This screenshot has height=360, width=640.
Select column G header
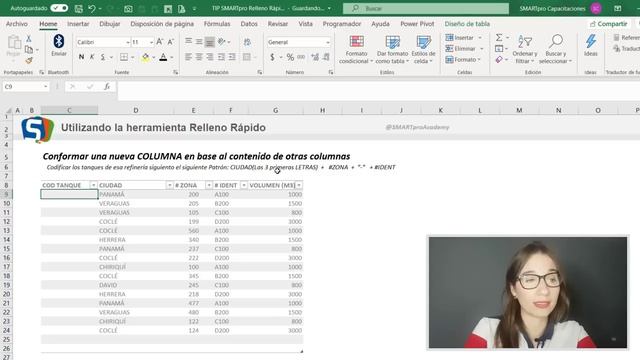click(276, 110)
